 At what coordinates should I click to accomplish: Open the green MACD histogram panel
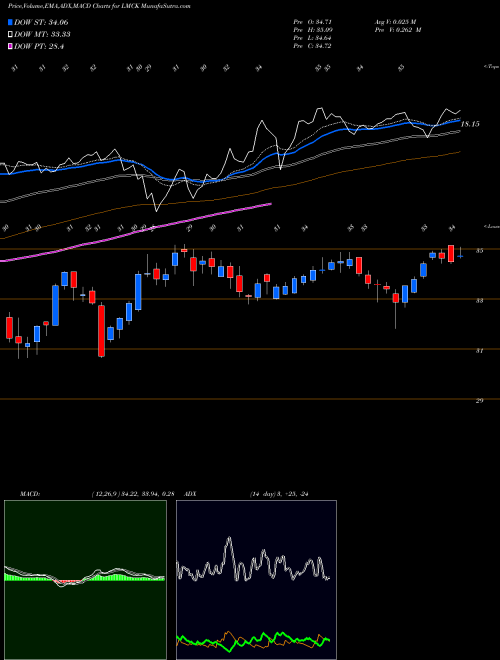pos(85,580)
